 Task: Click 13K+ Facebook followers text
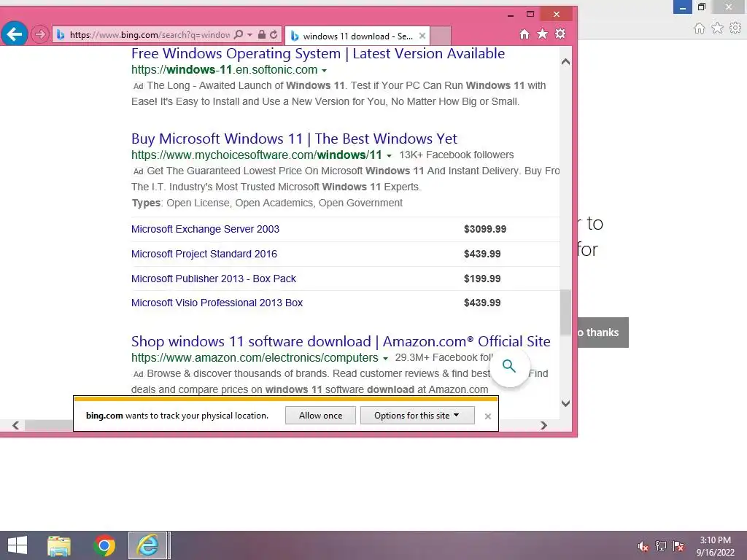point(457,155)
